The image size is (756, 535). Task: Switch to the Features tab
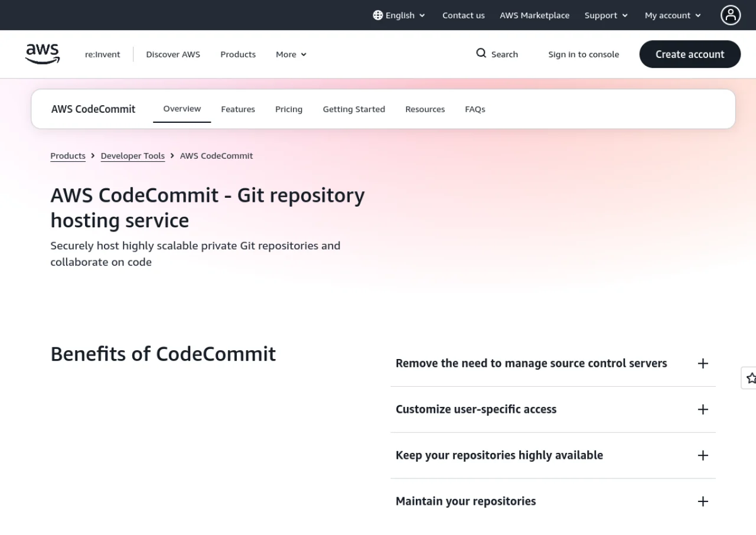(238, 109)
